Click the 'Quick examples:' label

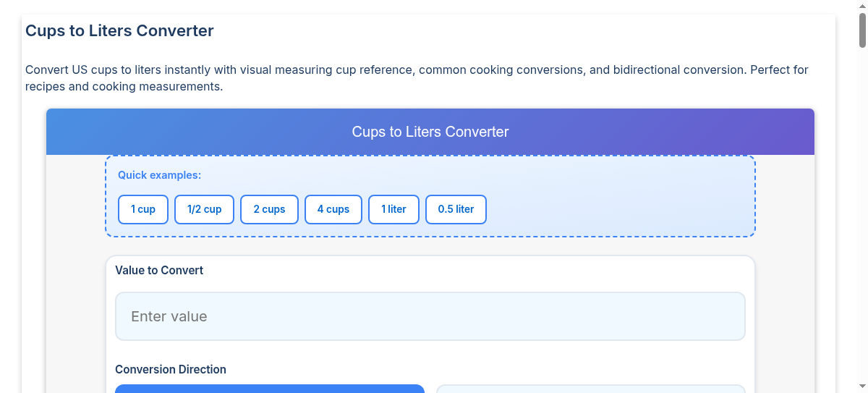click(x=159, y=175)
